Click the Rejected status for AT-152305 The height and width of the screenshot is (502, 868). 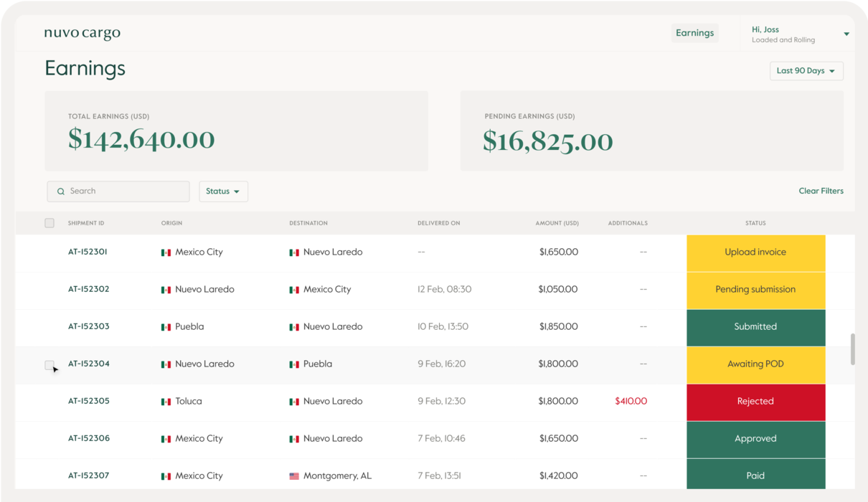pos(755,401)
